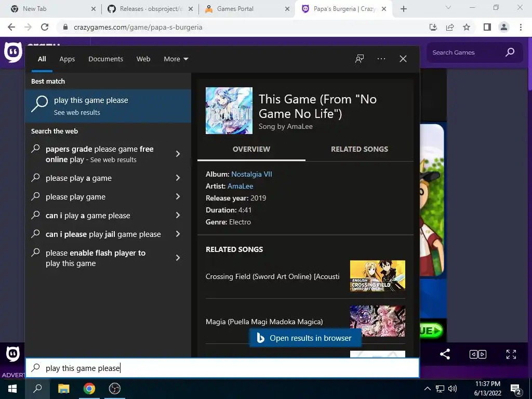Expand 'can i please play jail game' arrow
532x399 pixels.
click(178, 234)
